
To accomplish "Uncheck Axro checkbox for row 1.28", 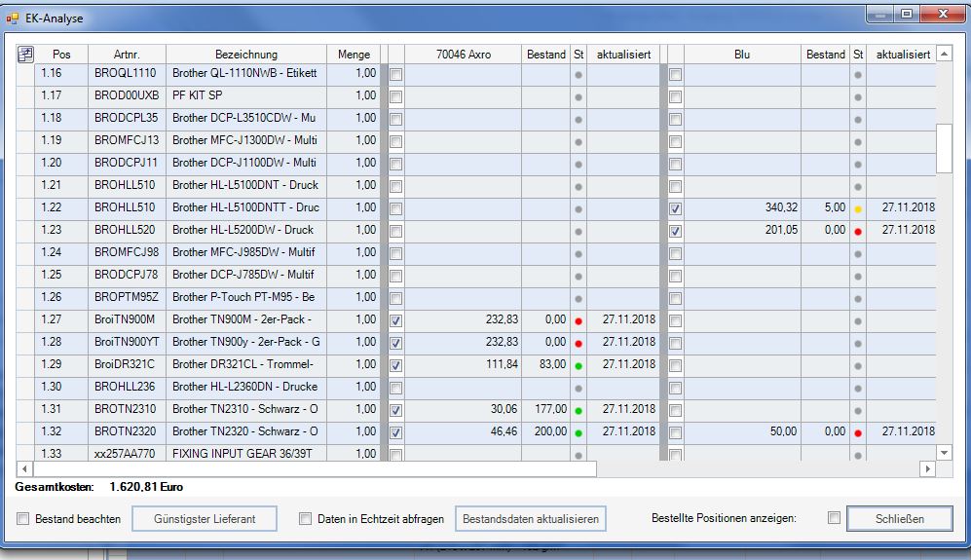I will click(396, 343).
